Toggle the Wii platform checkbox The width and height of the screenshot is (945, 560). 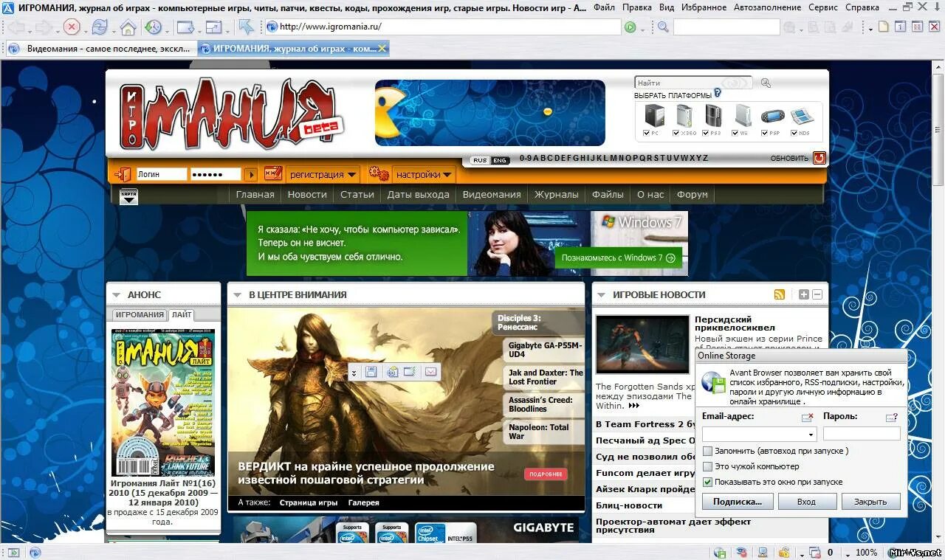pos(735,134)
